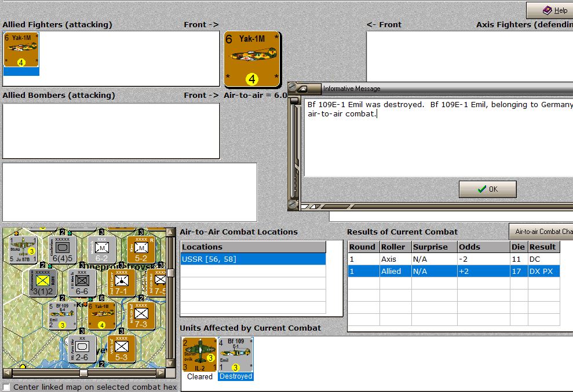Click inside the Informative Message text area
Screen dimensions: 573x392
click(x=439, y=137)
